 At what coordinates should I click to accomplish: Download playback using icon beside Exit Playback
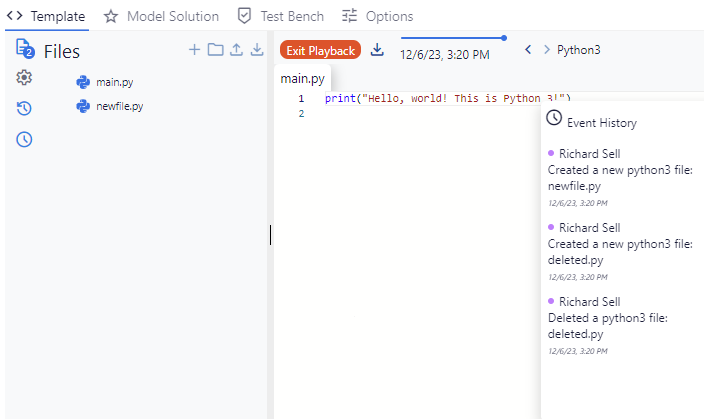377,50
